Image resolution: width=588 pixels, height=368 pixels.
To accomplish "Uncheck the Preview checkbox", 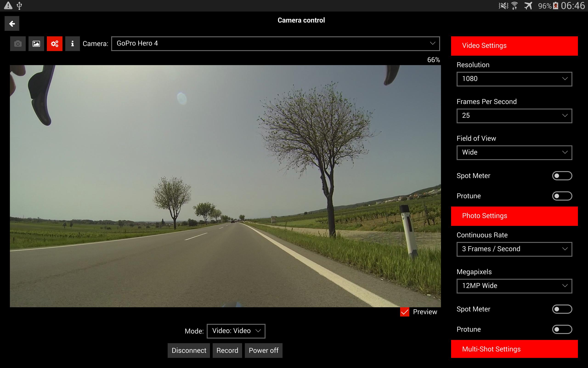I will (x=404, y=312).
